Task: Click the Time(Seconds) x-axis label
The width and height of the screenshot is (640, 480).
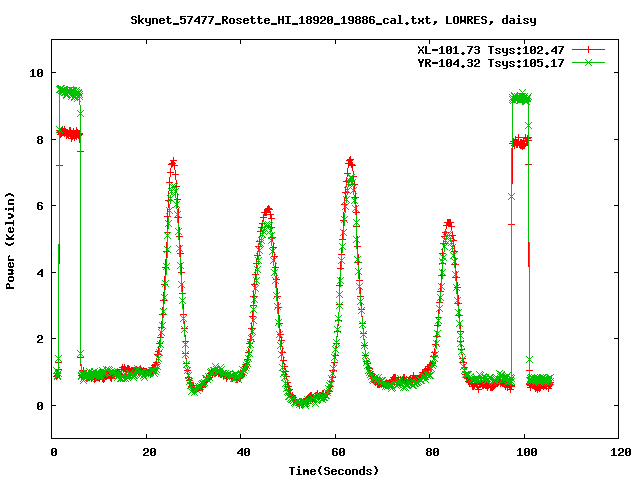Action: [x=333, y=471]
